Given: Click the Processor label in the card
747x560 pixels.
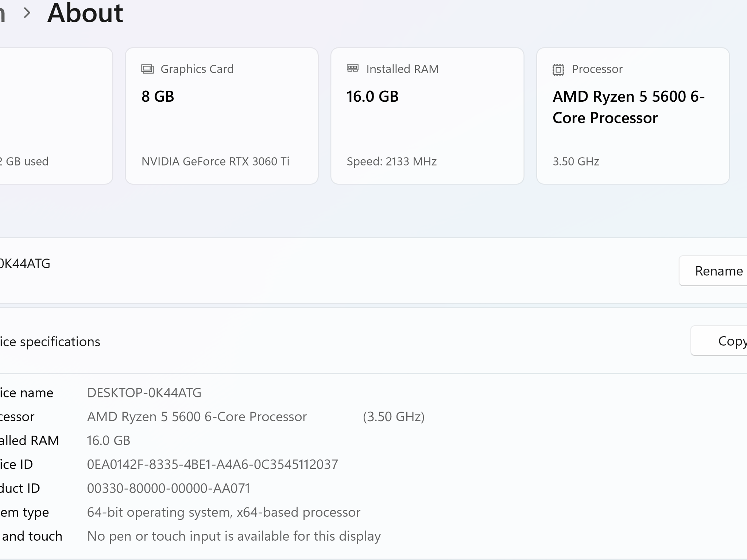Looking at the screenshot, I should pos(597,69).
